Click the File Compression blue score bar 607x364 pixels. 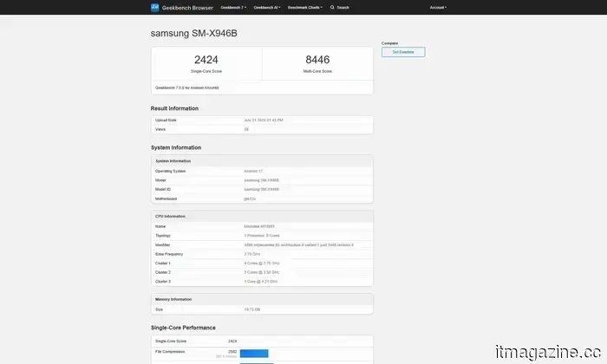click(254, 354)
